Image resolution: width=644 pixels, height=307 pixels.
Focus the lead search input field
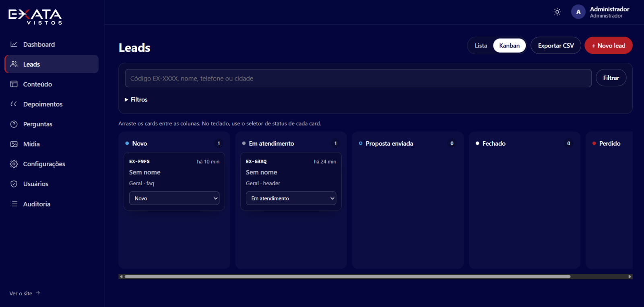(358, 78)
